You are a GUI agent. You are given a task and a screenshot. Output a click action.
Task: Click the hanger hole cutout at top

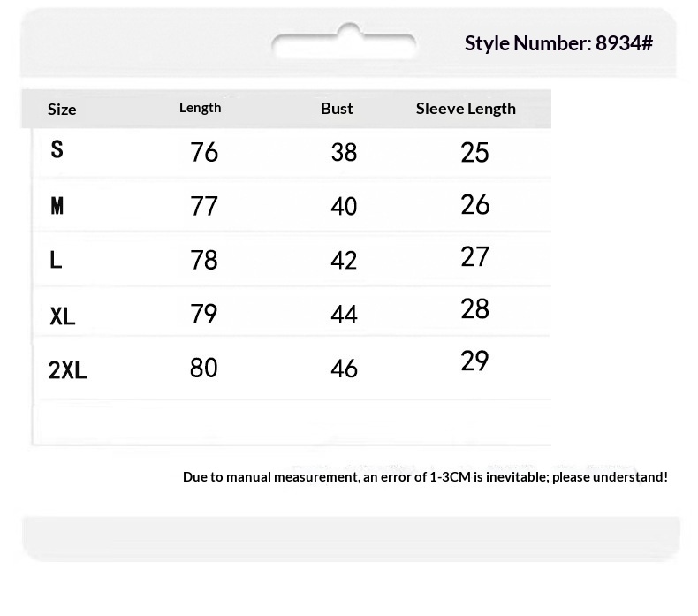(x=344, y=43)
